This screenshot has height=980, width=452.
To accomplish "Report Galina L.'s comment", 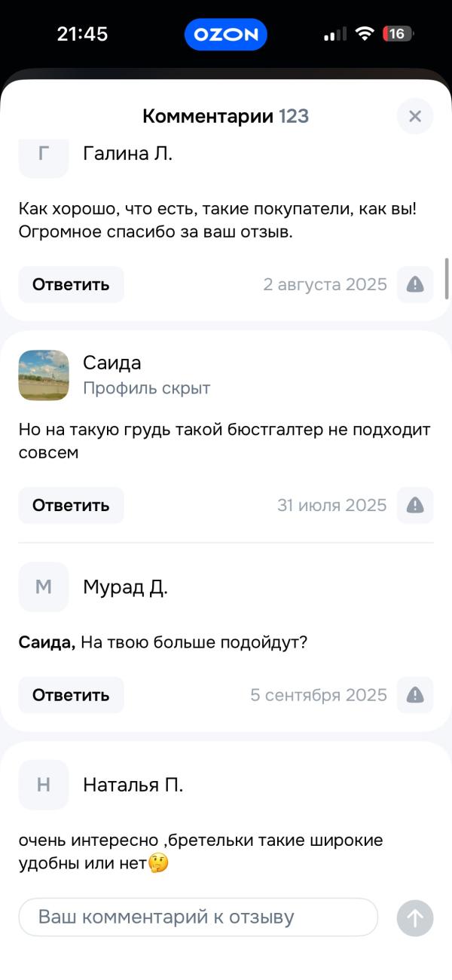I will (415, 284).
